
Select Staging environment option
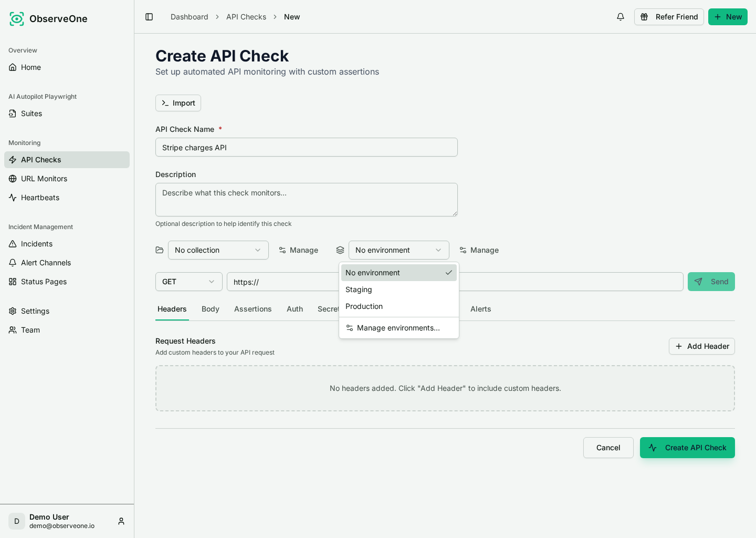[x=399, y=289]
